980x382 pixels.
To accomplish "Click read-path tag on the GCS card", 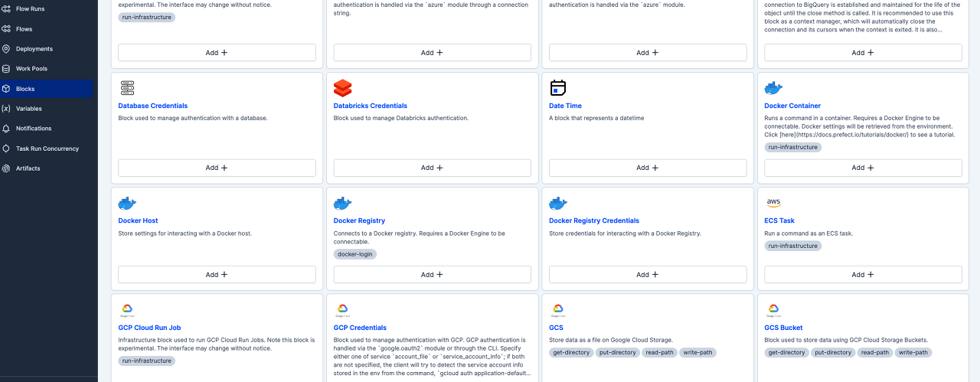I will (659, 353).
